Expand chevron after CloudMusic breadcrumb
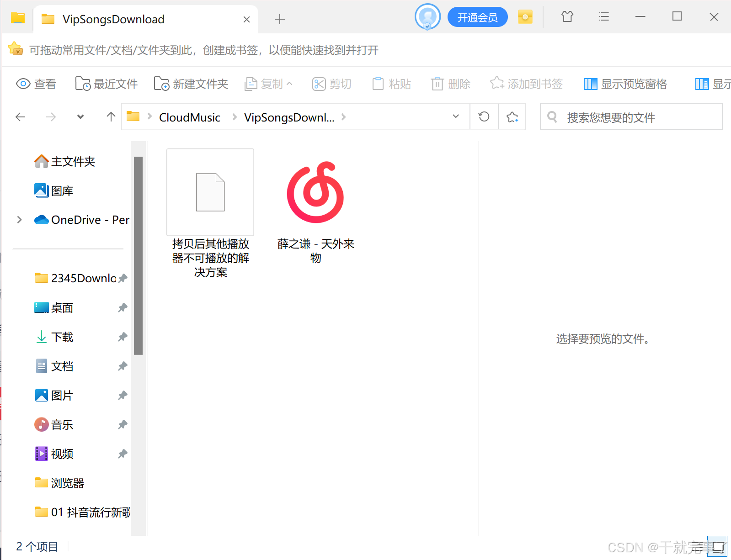This screenshot has height=560, width=731. click(235, 117)
